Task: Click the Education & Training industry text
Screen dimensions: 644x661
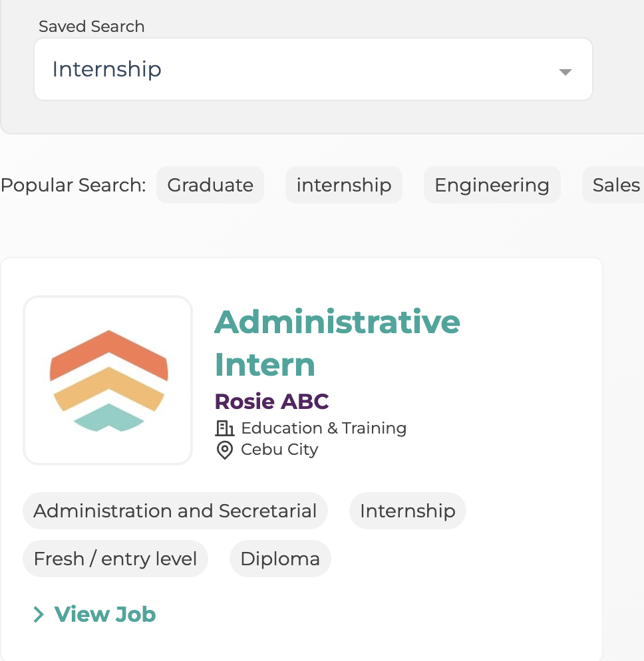Action: pyautogui.click(x=323, y=428)
